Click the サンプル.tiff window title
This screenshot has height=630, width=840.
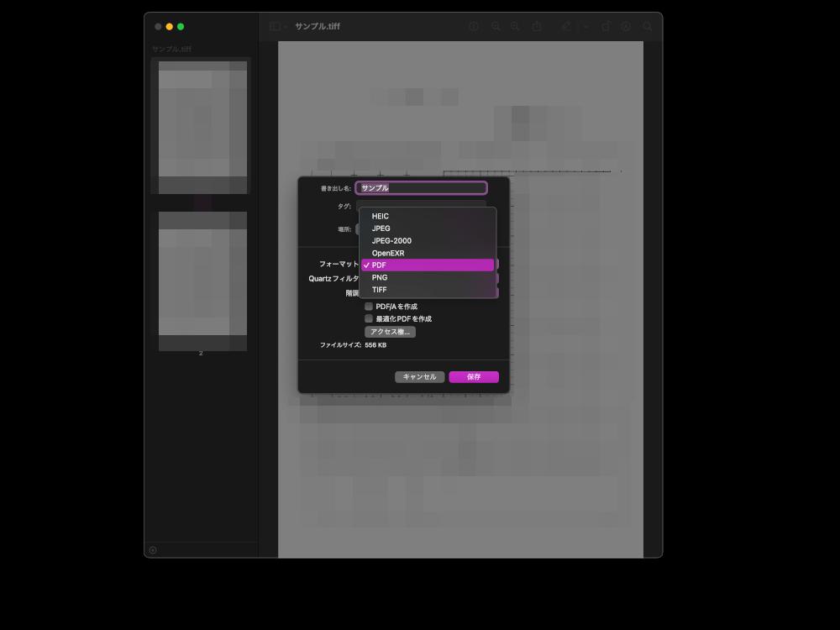click(x=318, y=26)
